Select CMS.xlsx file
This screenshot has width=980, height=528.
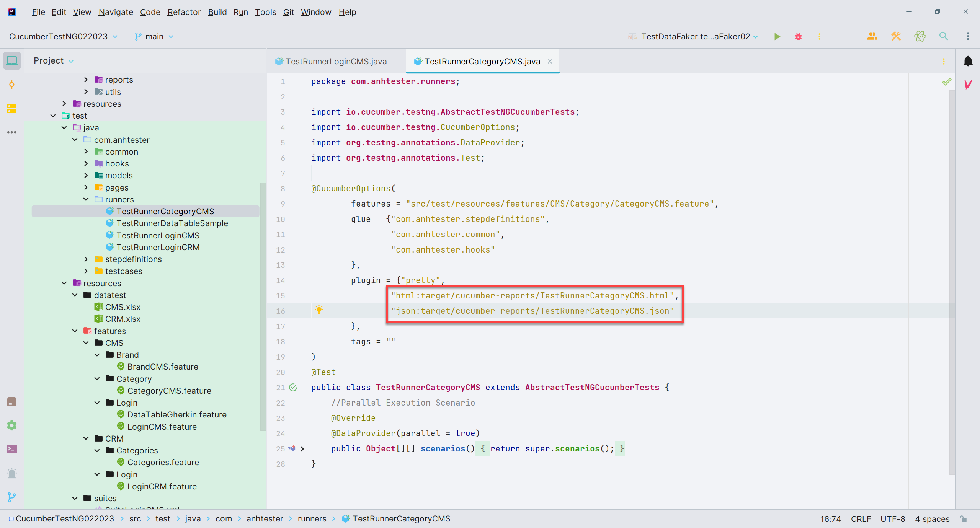tap(122, 307)
